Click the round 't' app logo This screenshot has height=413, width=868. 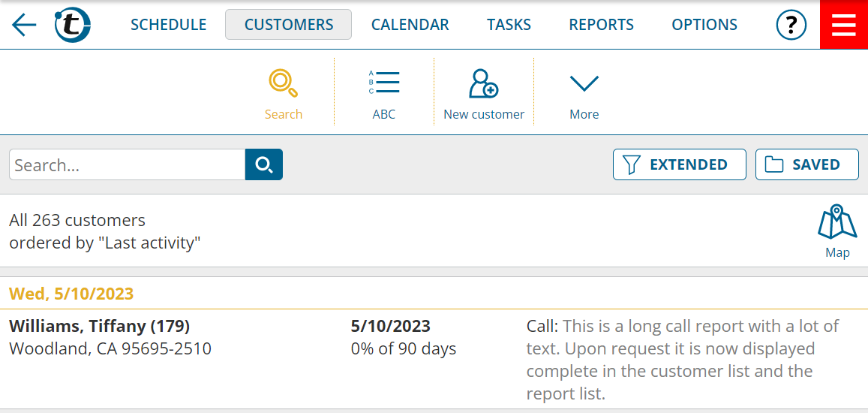(x=73, y=25)
